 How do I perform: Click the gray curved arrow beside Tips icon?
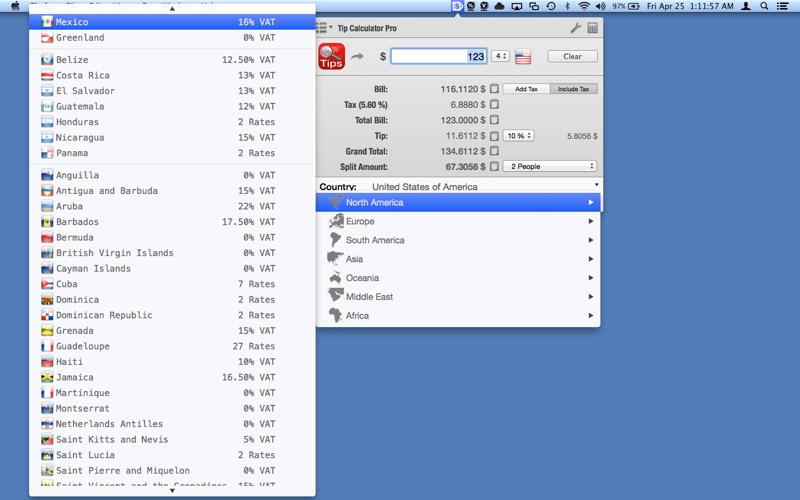pos(358,56)
